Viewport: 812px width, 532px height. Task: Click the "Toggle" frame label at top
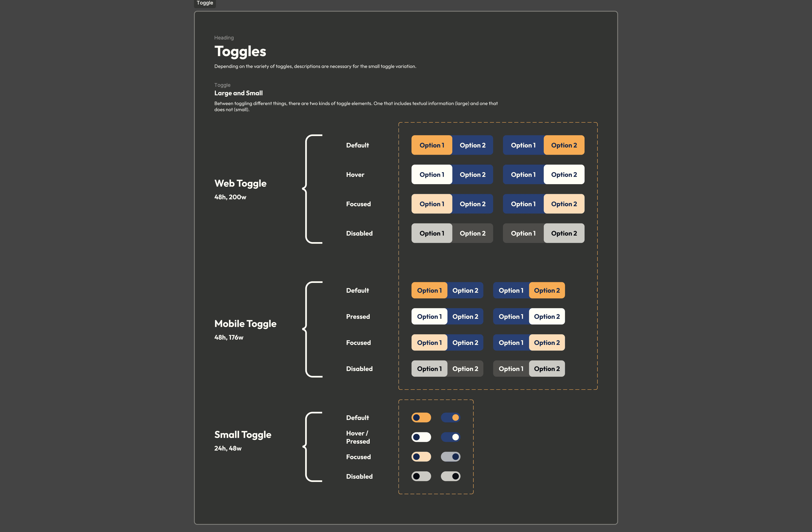tap(205, 3)
